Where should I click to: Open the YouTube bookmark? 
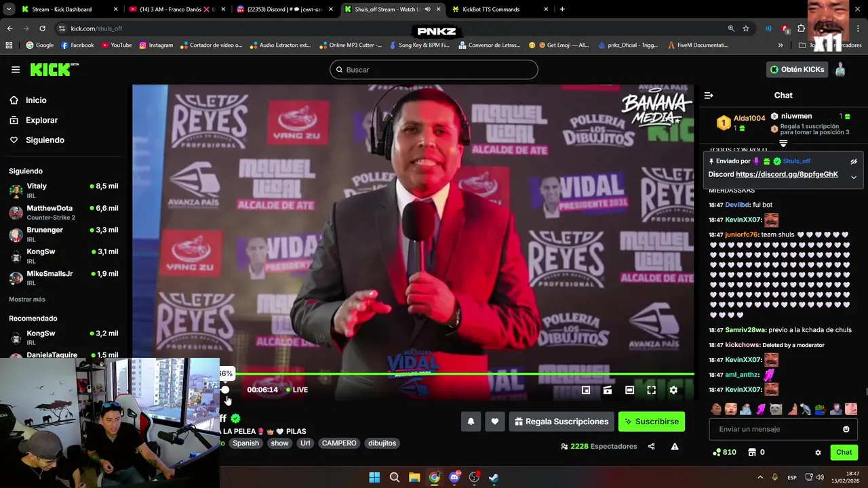click(117, 45)
